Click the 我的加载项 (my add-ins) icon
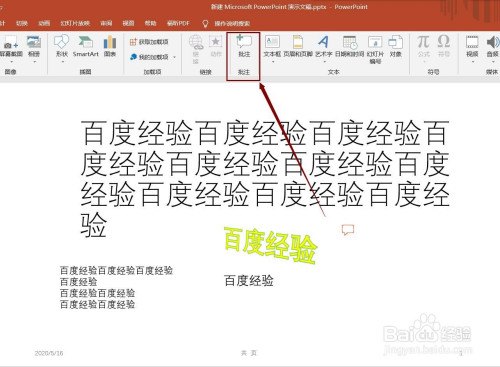 pos(133,57)
